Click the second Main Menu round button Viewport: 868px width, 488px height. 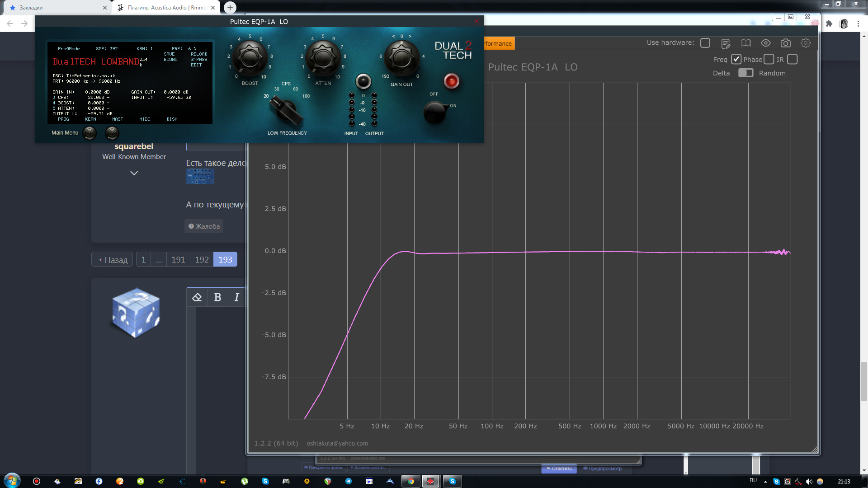112,133
